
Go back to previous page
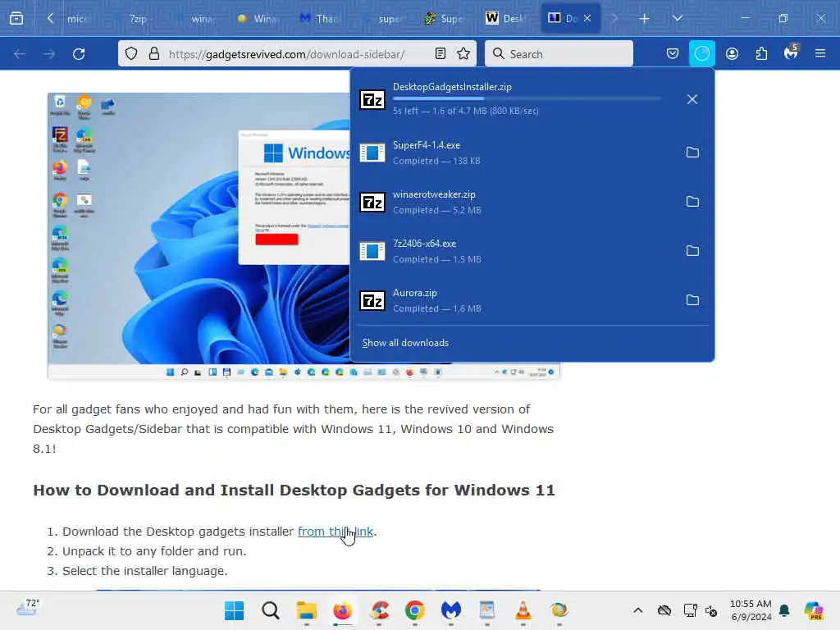point(20,54)
